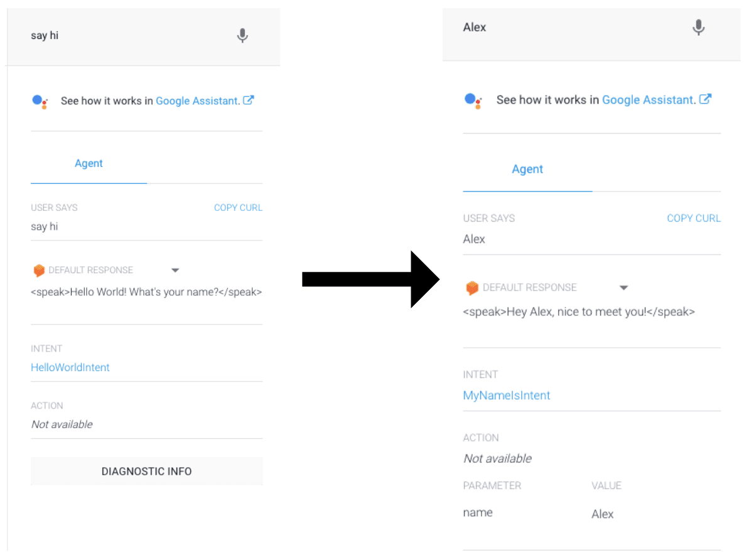Click 'say hi' text input field
749x560 pixels.
point(129,36)
